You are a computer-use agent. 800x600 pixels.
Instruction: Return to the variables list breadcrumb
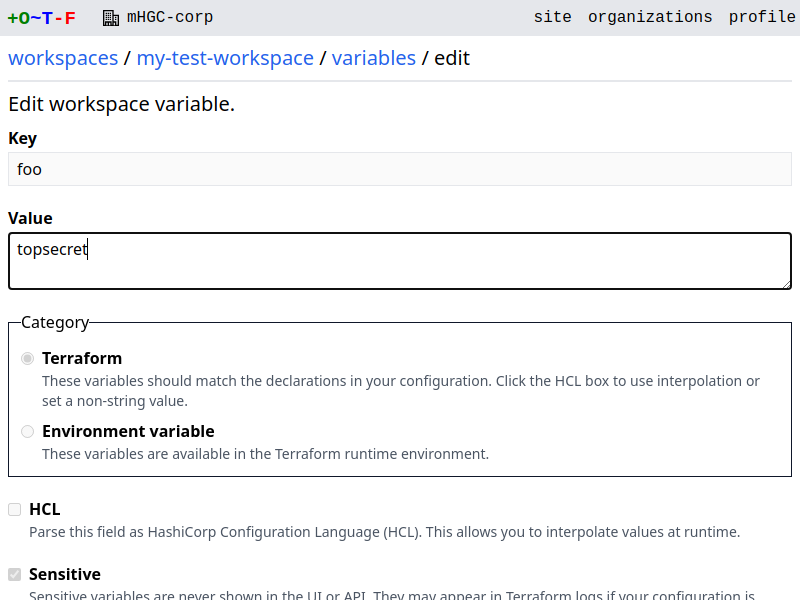373,58
